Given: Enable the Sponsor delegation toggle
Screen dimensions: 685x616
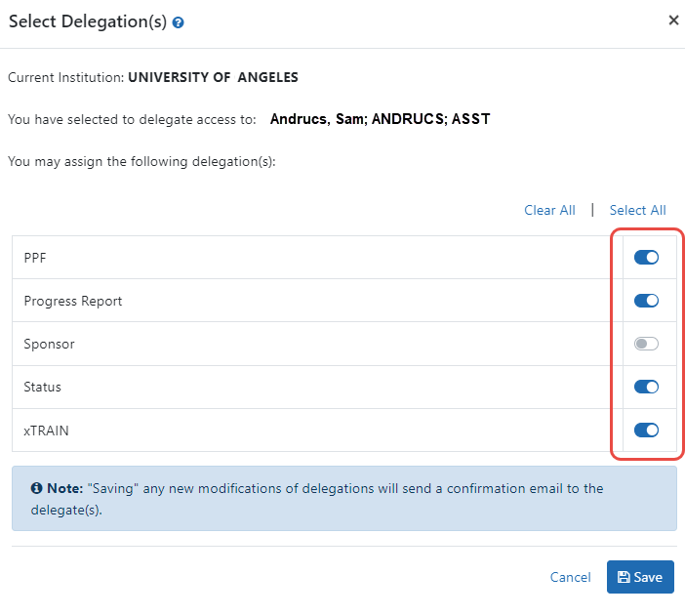Looking at the screenshot, I should click(646, 344).
